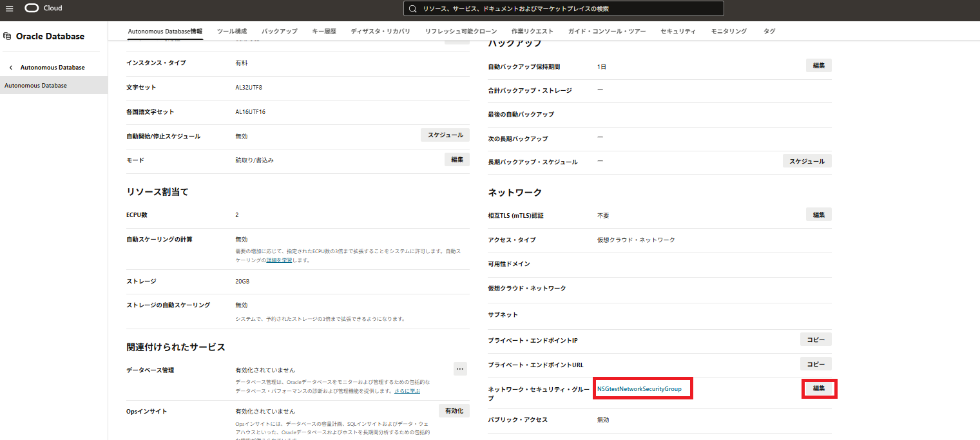Select the モニタリング tab
This screenshot has width=980, height=440.
[728, 30]
